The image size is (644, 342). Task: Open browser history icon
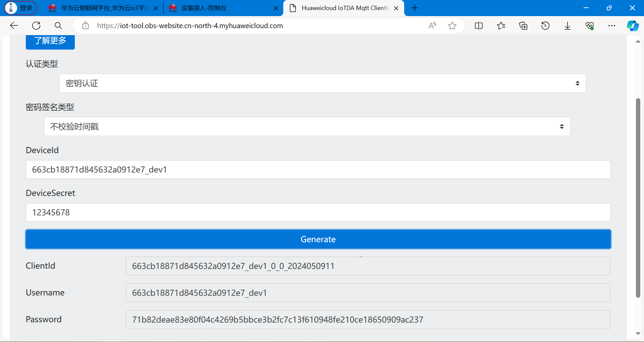click(x=545, y=25)
